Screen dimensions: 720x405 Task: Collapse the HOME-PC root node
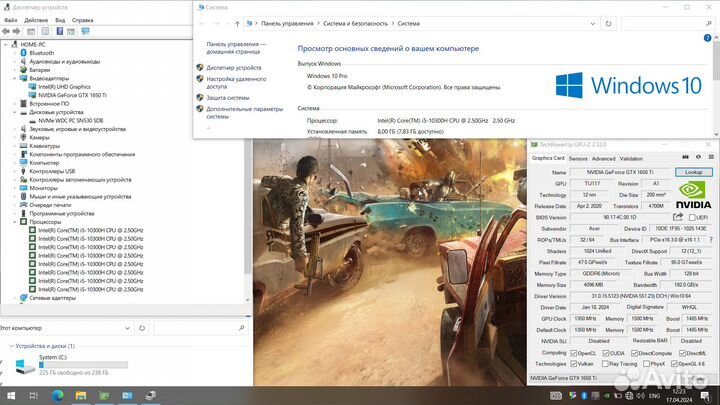click(6, 45)
